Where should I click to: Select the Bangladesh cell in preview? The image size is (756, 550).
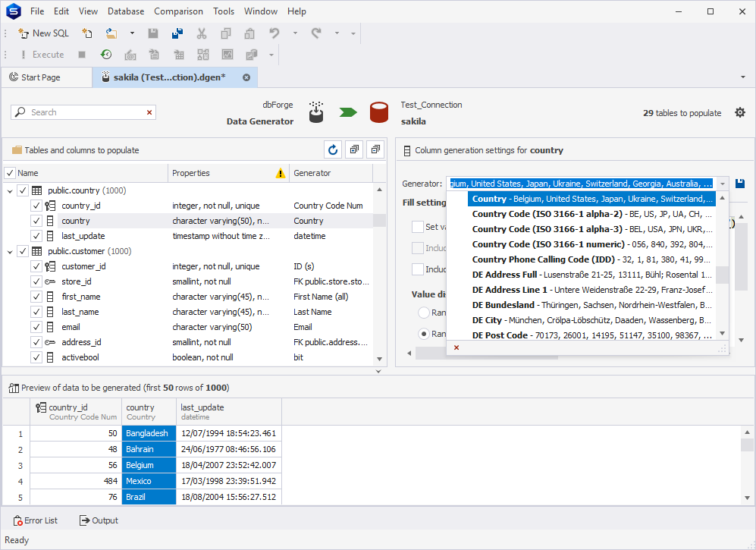click(x=149, y=433)
